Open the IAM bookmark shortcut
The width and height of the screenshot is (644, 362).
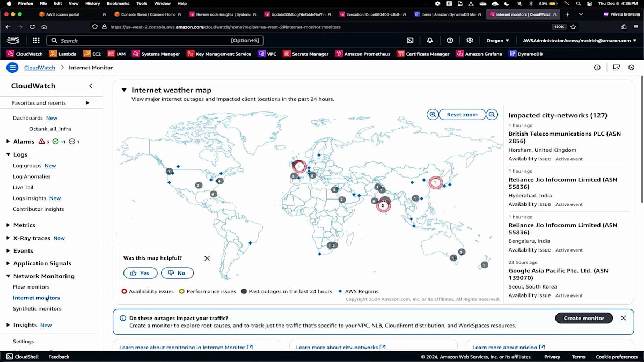point(116,54)
